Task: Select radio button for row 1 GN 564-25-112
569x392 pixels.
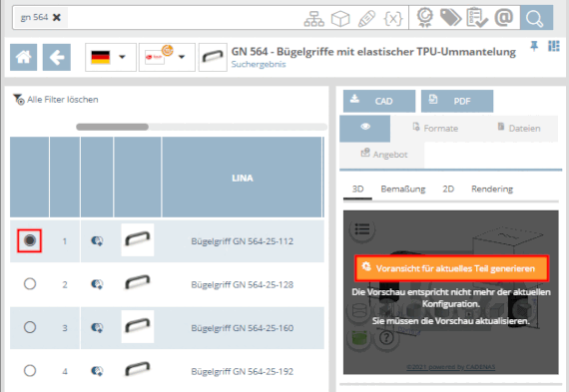Action: coord(30,240)
